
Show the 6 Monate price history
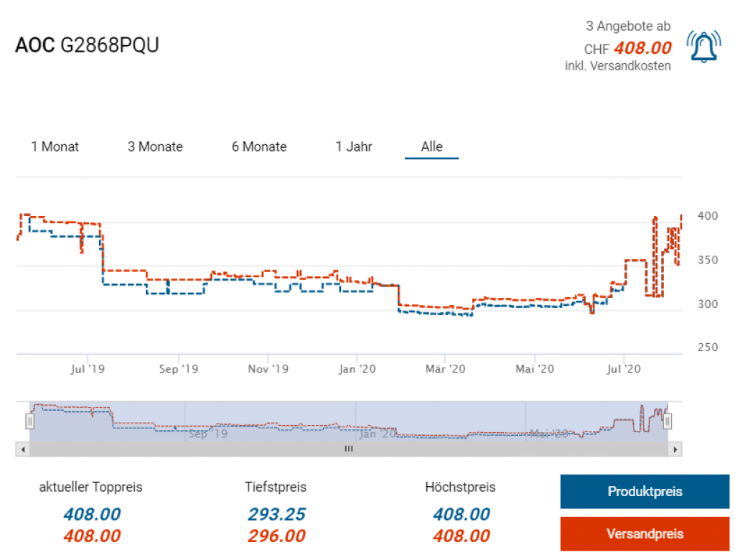(259, 147)
